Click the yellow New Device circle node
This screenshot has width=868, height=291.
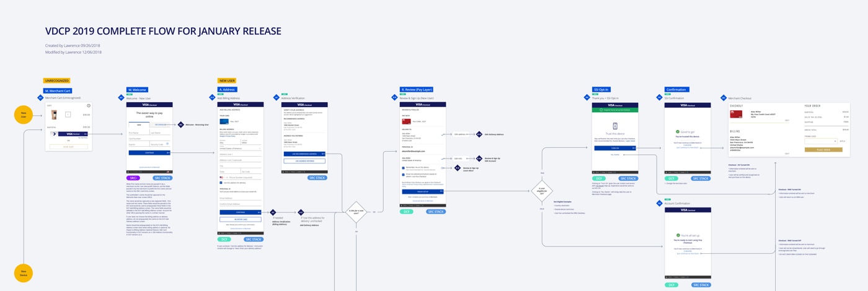[x=24, y=273]
